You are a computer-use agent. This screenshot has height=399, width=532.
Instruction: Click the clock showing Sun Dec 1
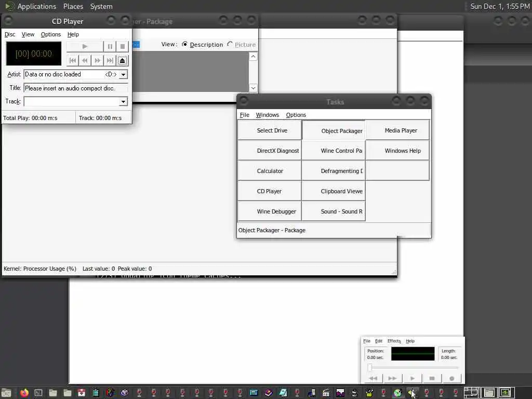click(499, 6)
